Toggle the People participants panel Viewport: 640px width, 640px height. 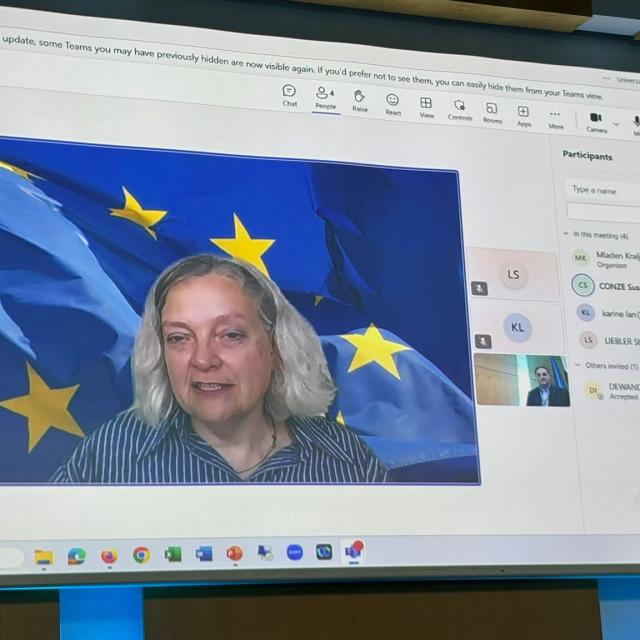pos(325,99)
